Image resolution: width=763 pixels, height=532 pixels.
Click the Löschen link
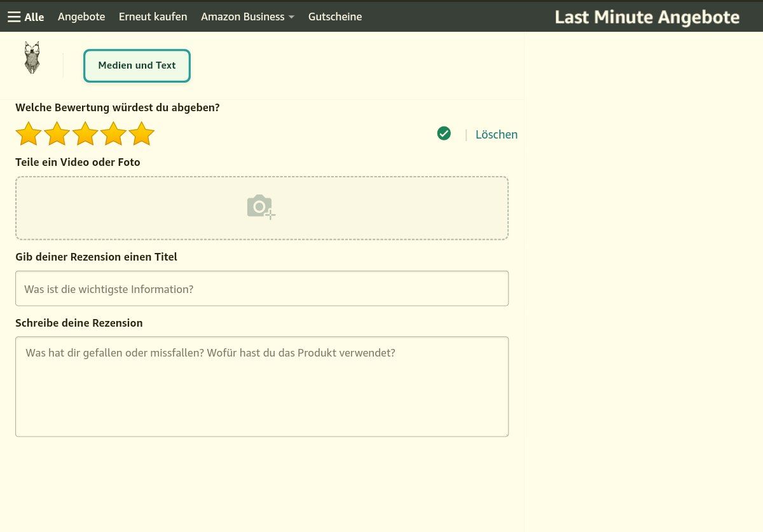pyautogui.click(x=496, y=135)
